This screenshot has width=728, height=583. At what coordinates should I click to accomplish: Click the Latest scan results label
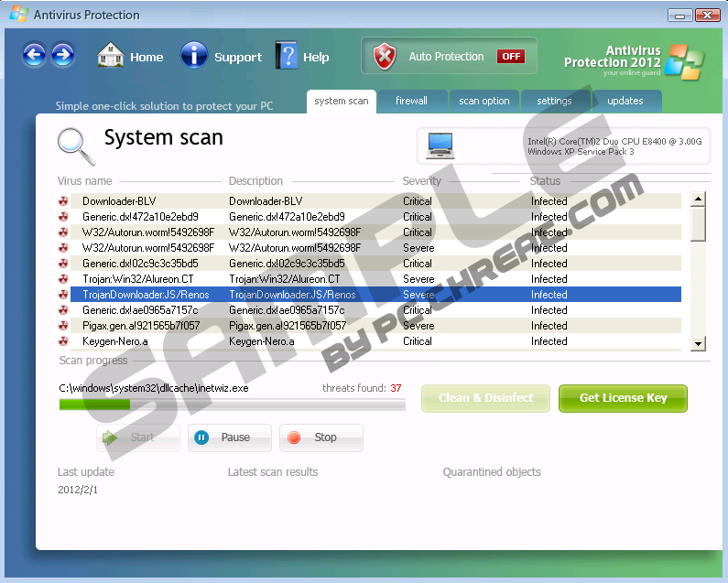pyautogui.click(x=273, y=472)
